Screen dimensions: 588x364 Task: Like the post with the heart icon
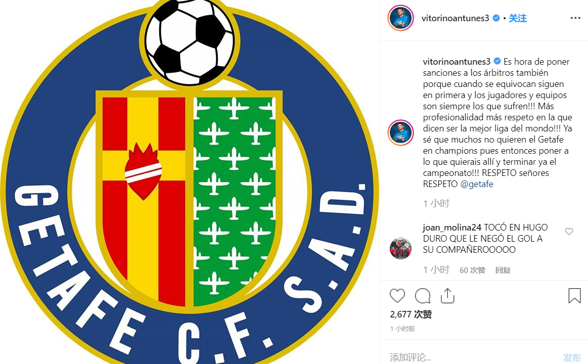point(397,296)
